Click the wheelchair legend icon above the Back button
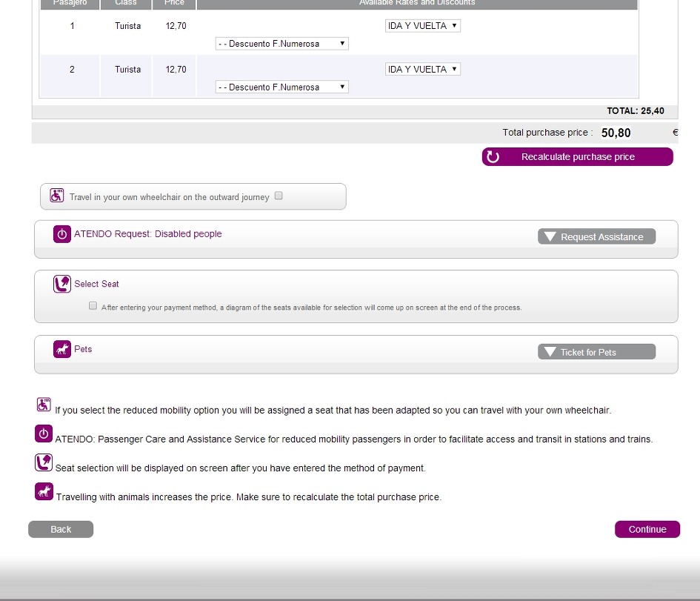The height and width of the screenshot is (601, 700). coord(44,405)
